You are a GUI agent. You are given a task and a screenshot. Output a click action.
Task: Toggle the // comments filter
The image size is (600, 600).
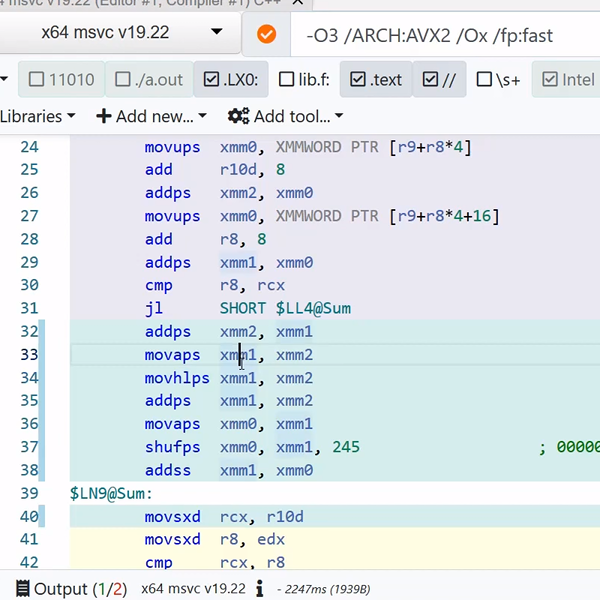pyautogui.click(x=438, y=80)
